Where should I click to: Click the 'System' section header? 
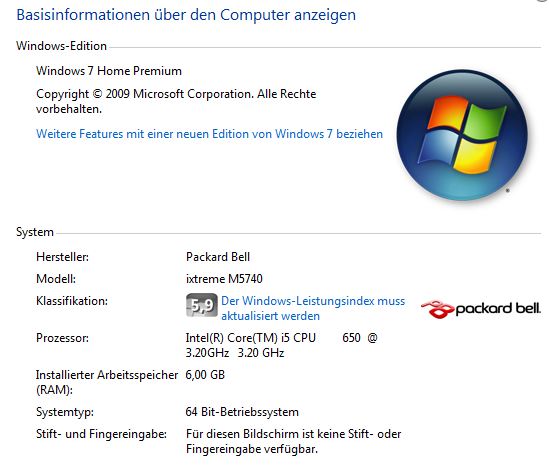pos(35,232)
